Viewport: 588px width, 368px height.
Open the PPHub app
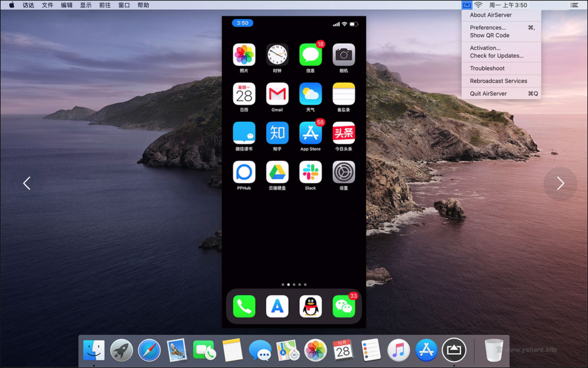244,172
